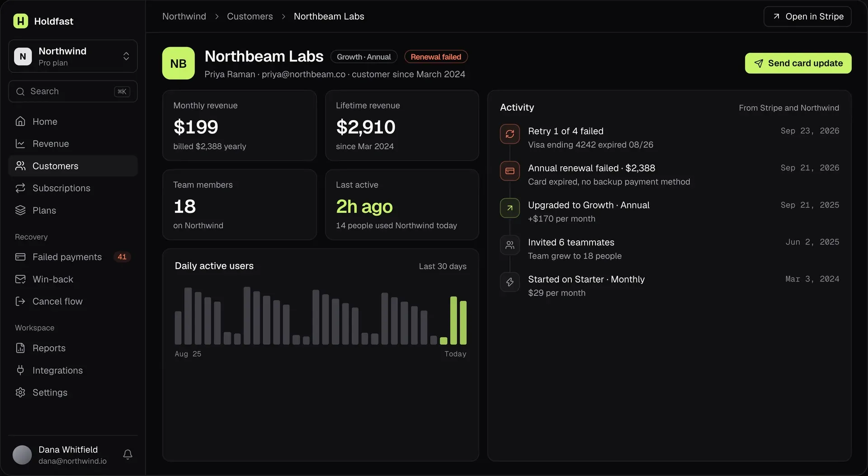Viewport: 868px width, 476px height.
Task: Click the retry failed activity icon
Action: coord(509,134)
